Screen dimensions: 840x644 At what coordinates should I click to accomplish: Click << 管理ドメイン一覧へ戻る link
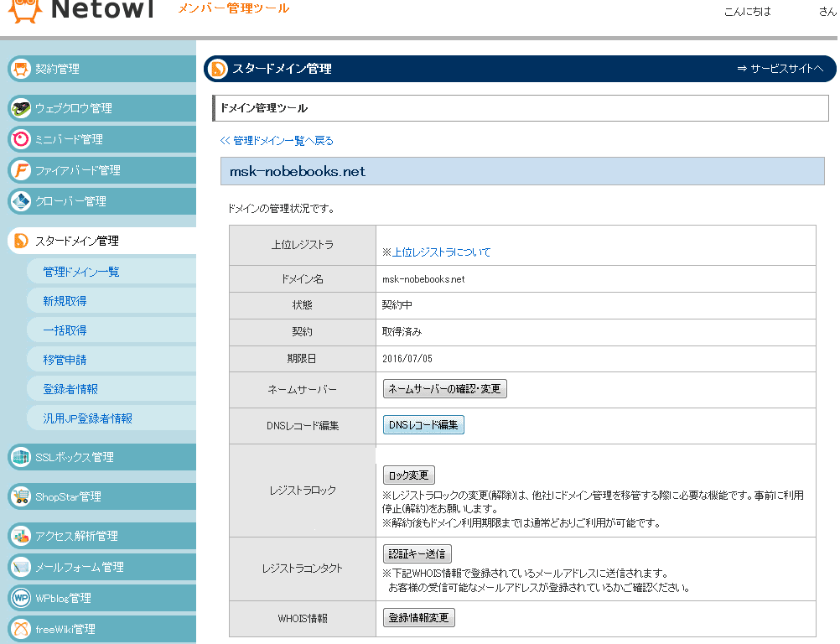277,140
